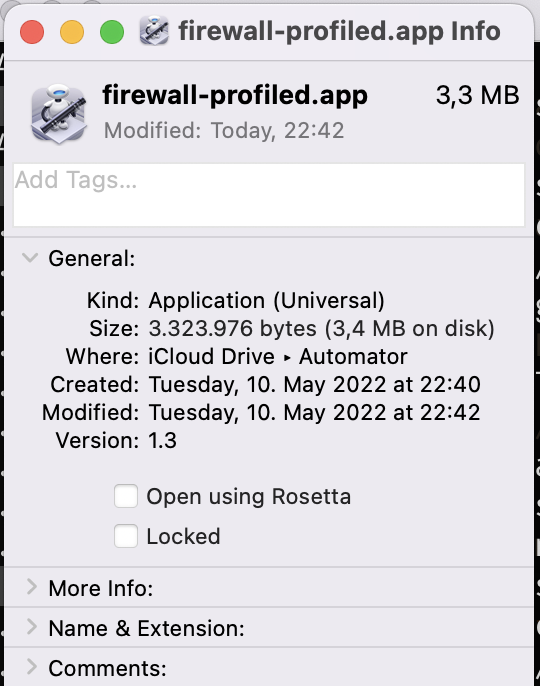This screenshot has width=540, height=686.
Task: Close the Info window with red button
Action: 32,32
